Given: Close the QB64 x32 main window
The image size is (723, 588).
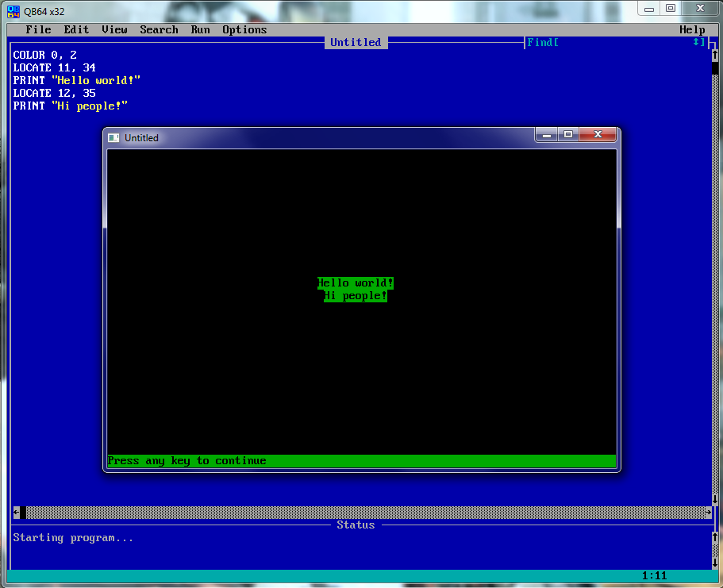Looking at the screenshot, I should [700, 9].
